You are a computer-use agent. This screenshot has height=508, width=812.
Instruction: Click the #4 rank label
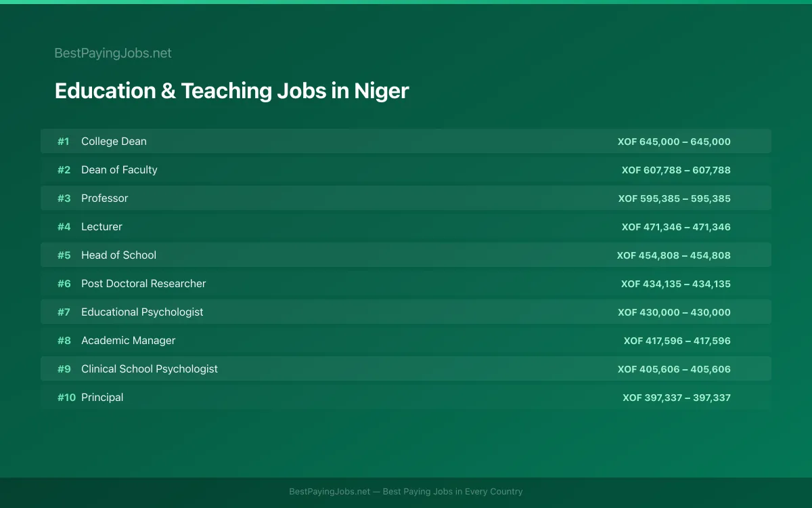(x=64, y=227)
